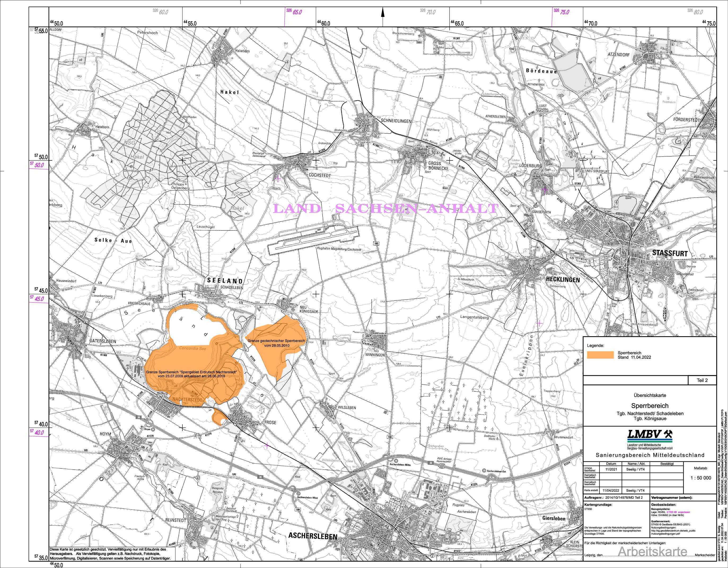The height and width of the screenshot is (568, 728).
Task: Click the 'Geobasisdaten:' heading
Action: coord(664,504)
